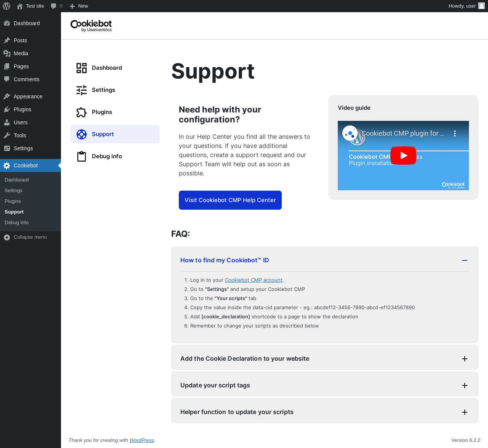Screen dimensions: 488x448
Task: Click the WordPress Dashboard gauge icon
Action: coord(7,23)
